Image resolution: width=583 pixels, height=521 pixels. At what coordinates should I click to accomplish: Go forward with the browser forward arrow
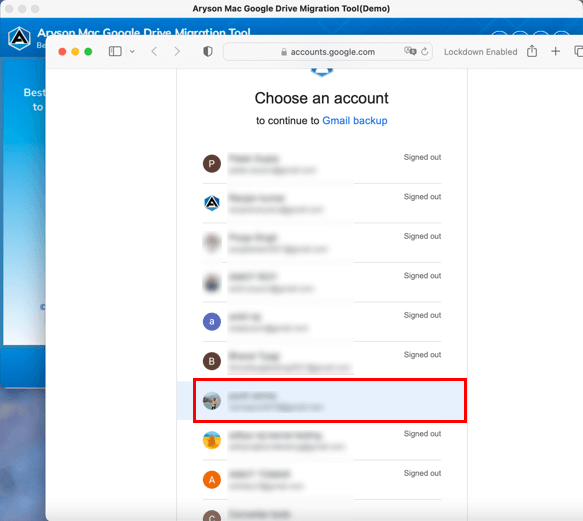(177, 51)
